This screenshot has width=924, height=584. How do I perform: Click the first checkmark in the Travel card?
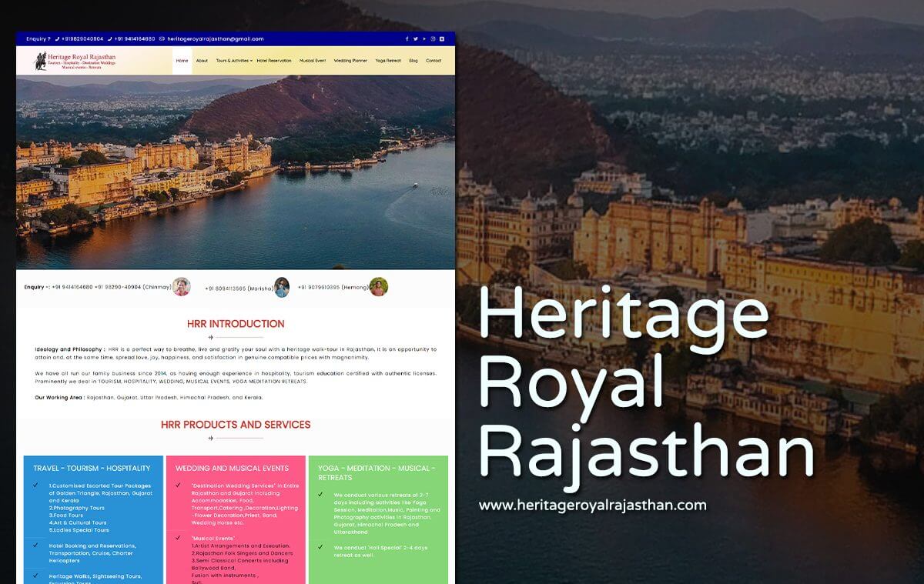[x=35, y=486]
